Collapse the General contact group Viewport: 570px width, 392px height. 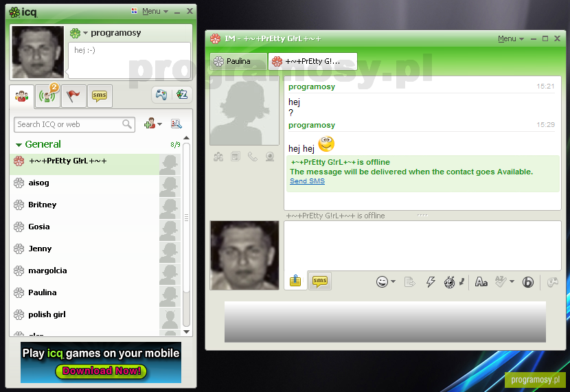(19, 145)
